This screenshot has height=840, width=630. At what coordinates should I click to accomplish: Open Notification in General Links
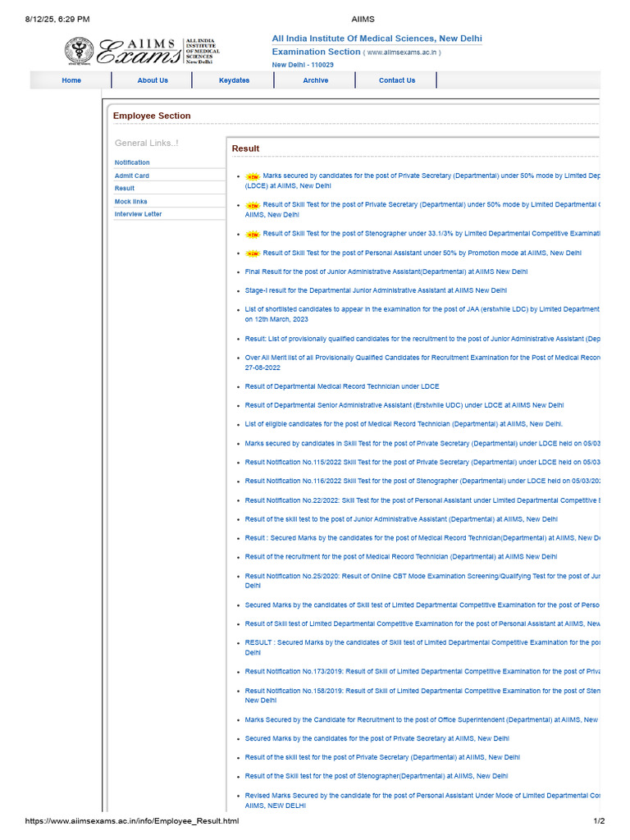[132, 162]
